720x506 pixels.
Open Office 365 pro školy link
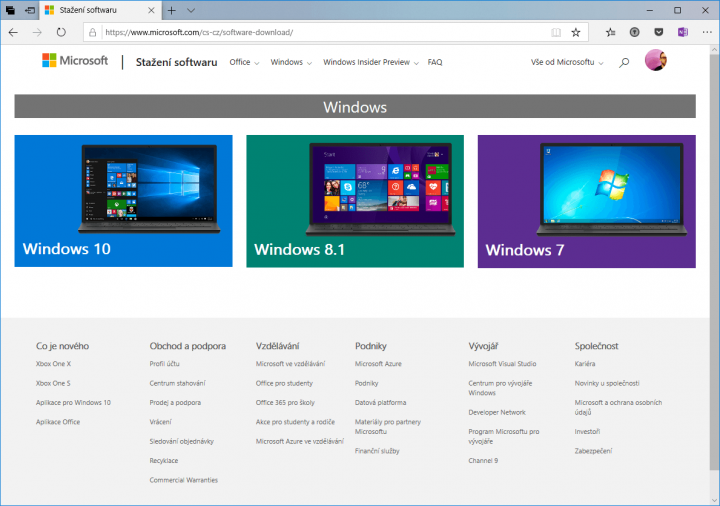285,403
